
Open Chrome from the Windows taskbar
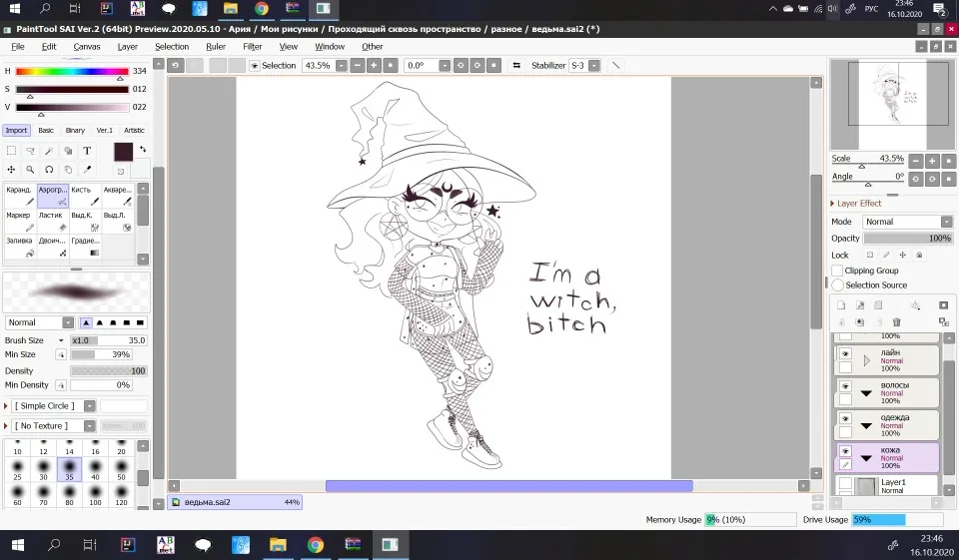point(315,545)
